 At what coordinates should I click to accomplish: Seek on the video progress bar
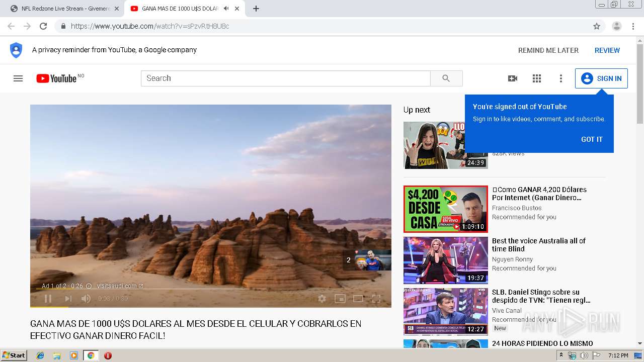(x=210, y=306)
